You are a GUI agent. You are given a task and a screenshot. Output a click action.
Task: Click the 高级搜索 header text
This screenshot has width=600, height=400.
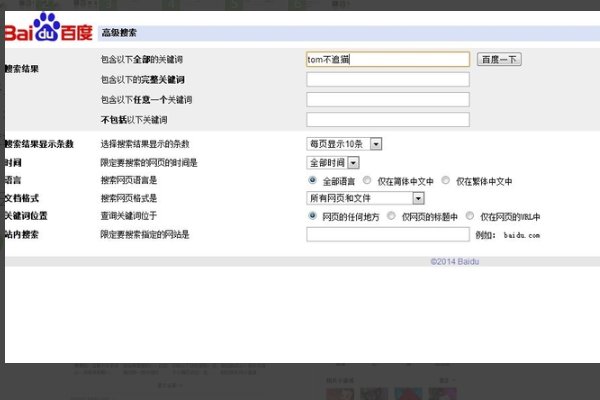point(119,33)
